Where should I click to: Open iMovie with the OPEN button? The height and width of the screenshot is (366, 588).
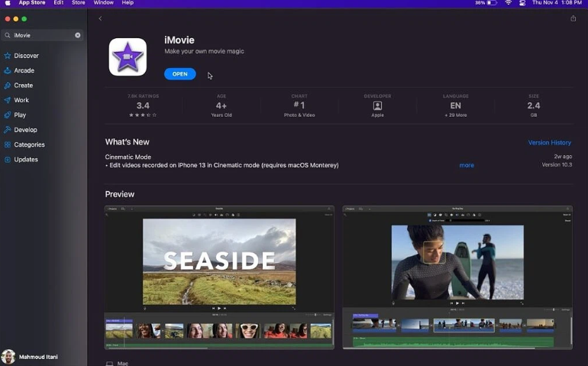tap(180, 74)
